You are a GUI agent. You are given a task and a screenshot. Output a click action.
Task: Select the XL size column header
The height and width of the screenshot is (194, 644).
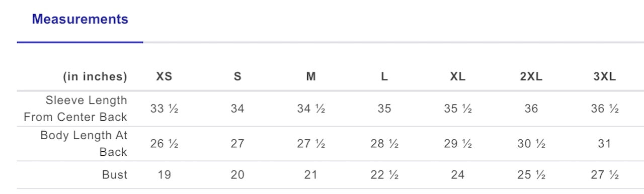pyautogui.click(x=458, y=77)
